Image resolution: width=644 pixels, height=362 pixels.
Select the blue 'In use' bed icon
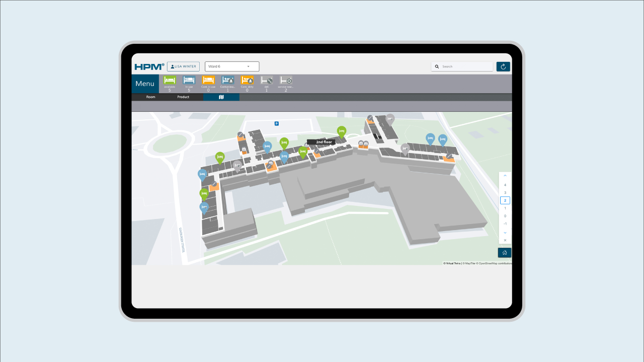tap(189, 80)
